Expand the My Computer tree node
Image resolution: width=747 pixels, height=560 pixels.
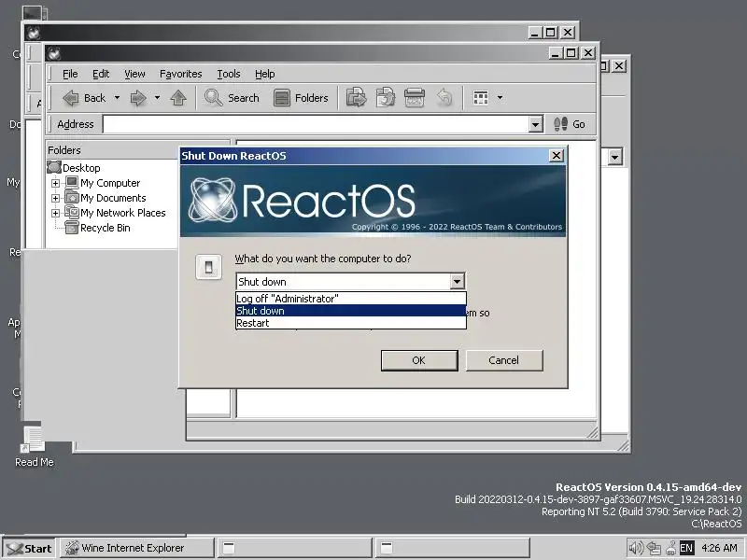click(x=55, y=183)
